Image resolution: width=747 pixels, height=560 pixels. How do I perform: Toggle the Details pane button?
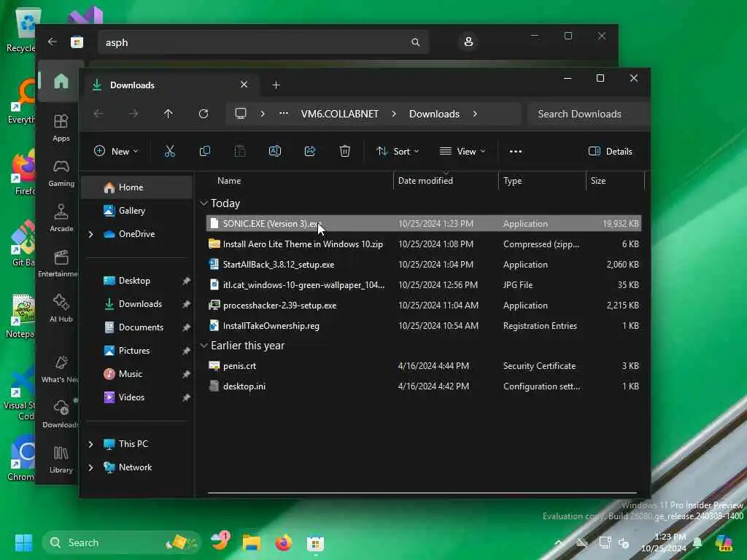611,152
